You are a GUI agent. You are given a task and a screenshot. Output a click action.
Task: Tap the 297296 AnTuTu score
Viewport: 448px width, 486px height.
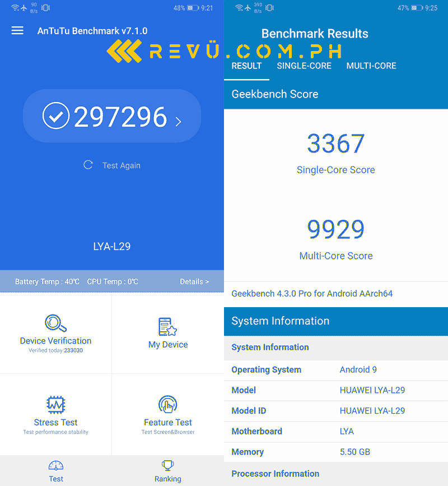coord(120,117)
